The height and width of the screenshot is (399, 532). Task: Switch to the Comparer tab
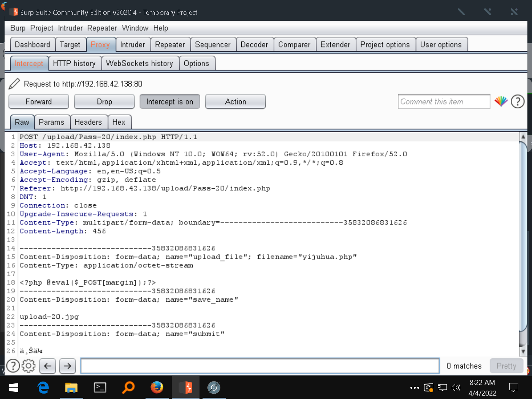tap(294, 45)
